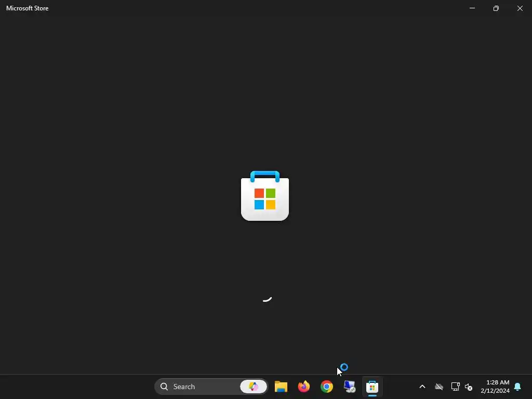Minimize the Microsoft Store window

pos(472,8)
